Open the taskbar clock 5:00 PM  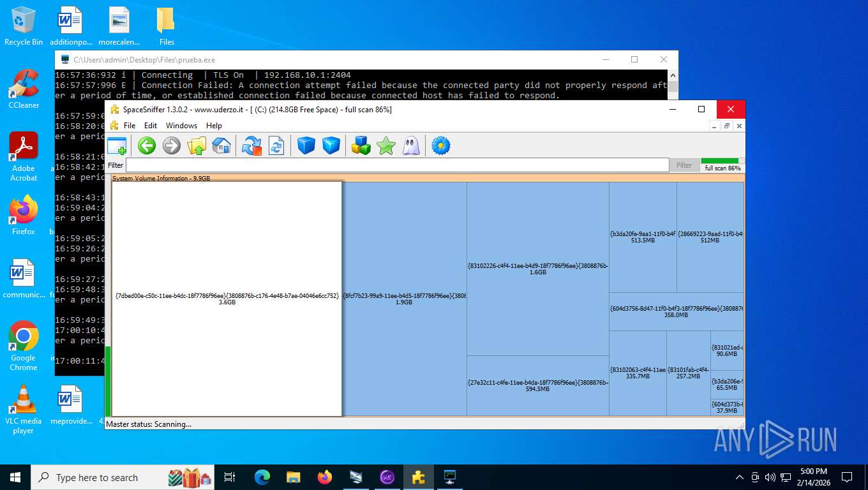[814, 477]
